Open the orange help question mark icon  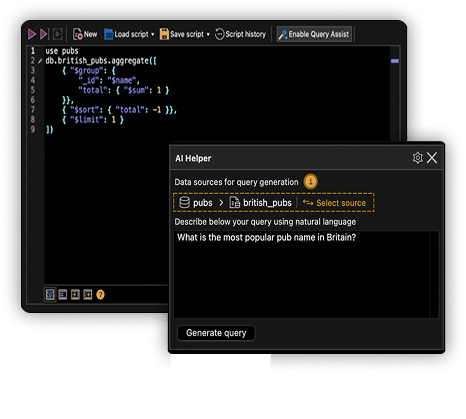[x=100, y=295]
